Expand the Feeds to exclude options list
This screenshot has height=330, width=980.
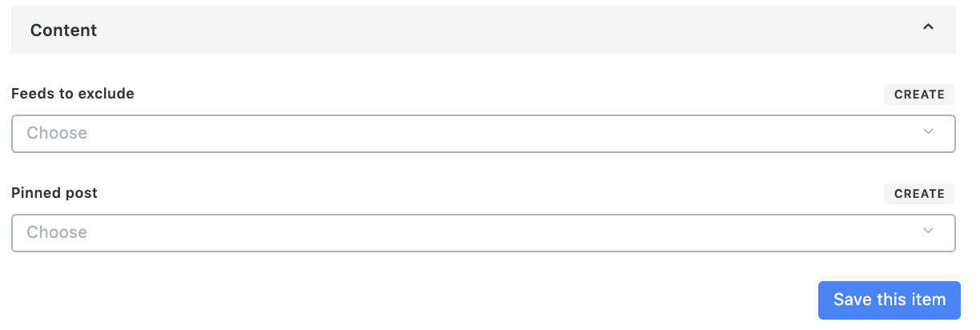click(x=484, y=134)
